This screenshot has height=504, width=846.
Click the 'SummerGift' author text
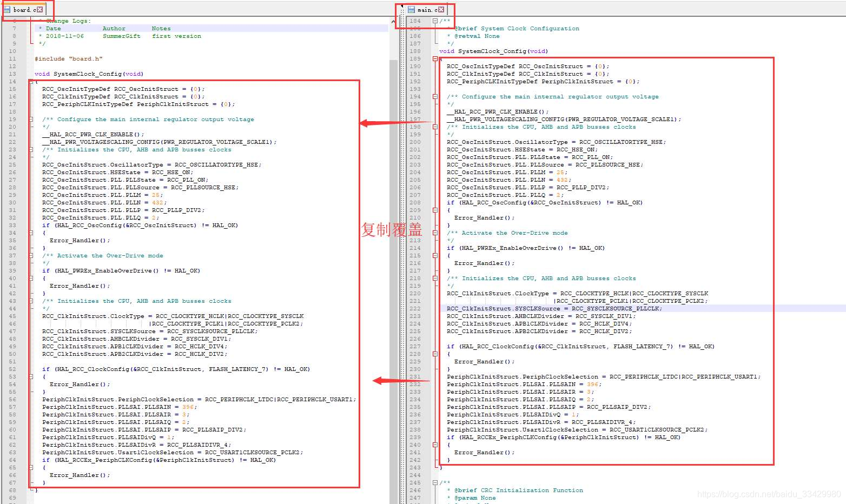pyautogui.click(x=121, y=36)
